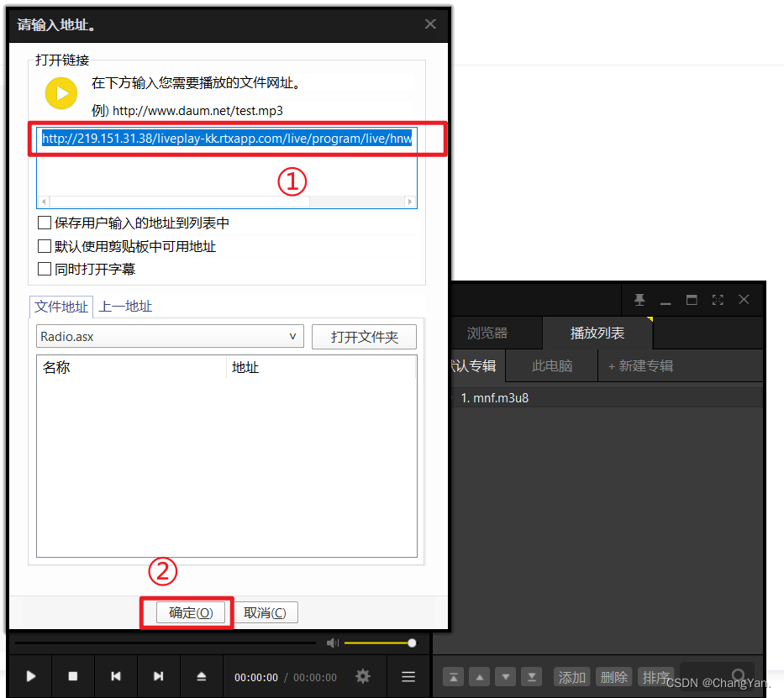Select playlist entry 1. mnf.m3u8
Viewport: 784px width, 698px height.
[607, 397]
